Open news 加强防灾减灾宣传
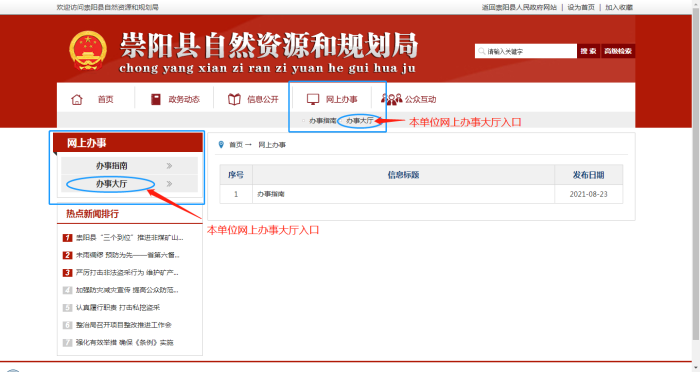700x372 pixels. pyautogui.click(x=127, y=290)
